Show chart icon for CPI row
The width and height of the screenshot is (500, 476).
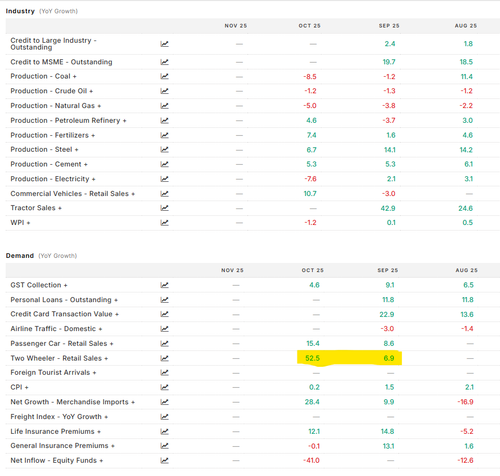164,387
